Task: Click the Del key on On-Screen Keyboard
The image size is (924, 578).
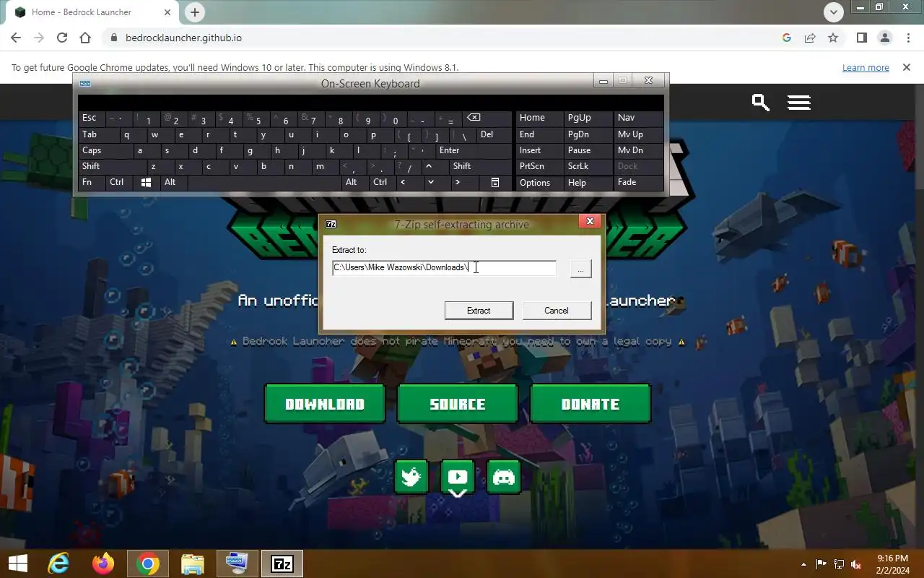Action: (494, 134)
